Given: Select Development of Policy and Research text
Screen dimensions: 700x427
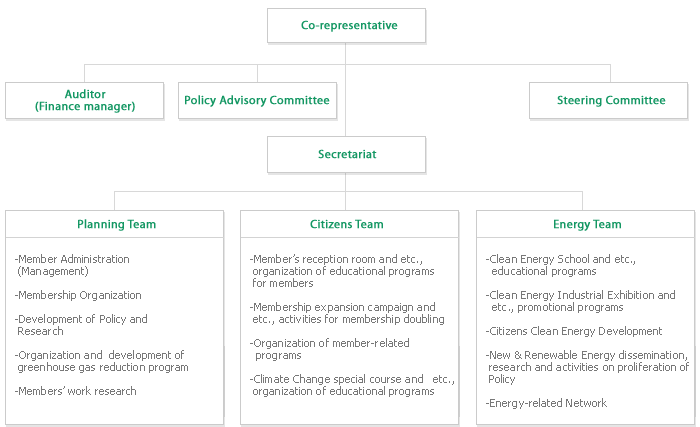Looking at the screenshot, I should click(81, 325).
